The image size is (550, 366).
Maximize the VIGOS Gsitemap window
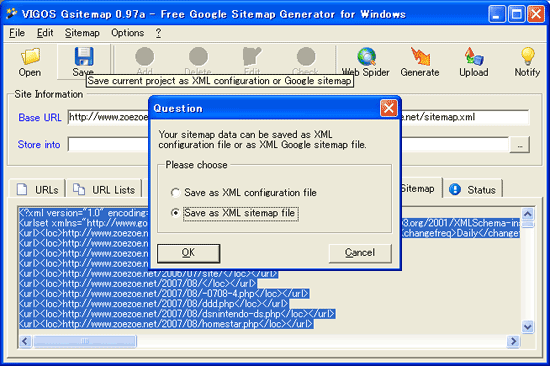click(x=516, y=14)
